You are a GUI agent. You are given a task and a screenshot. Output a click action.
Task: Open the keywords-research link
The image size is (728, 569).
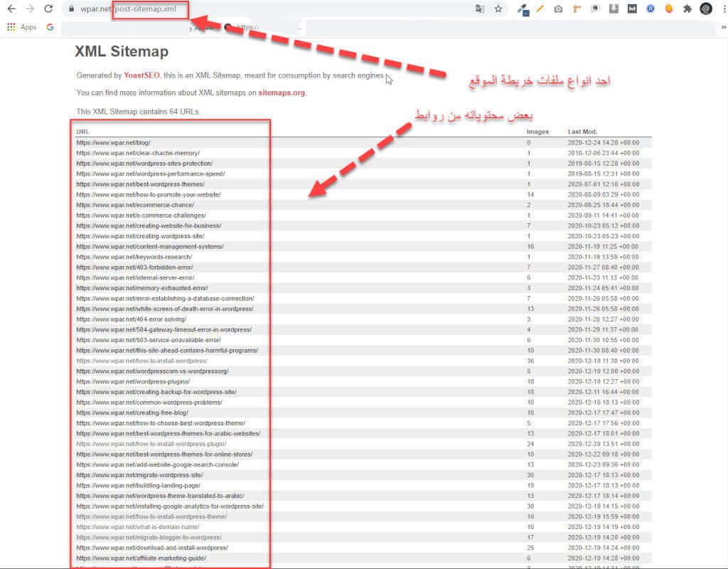pyautogui.click(x=134, y=257)
